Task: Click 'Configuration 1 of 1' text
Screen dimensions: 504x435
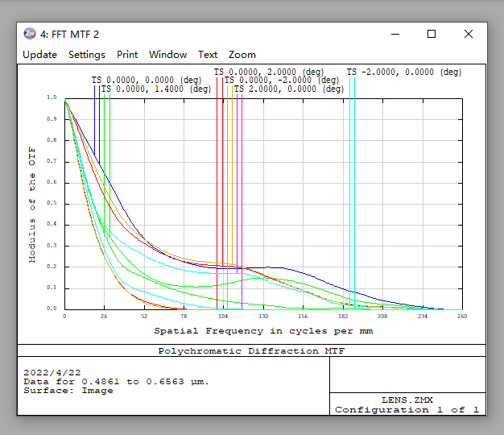Action: (407, 409)
